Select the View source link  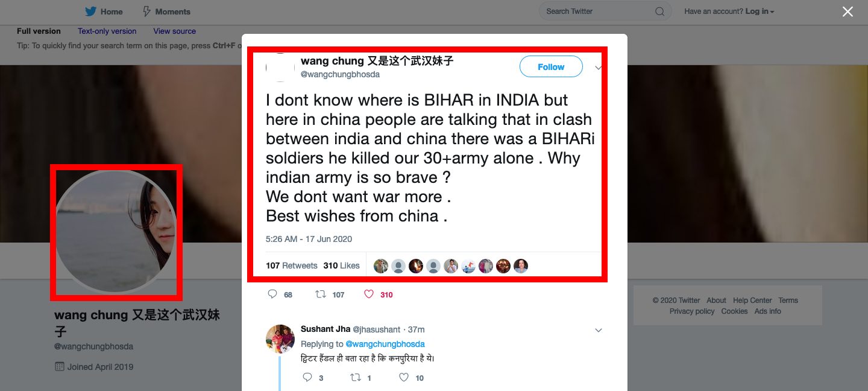click(175, 31)
